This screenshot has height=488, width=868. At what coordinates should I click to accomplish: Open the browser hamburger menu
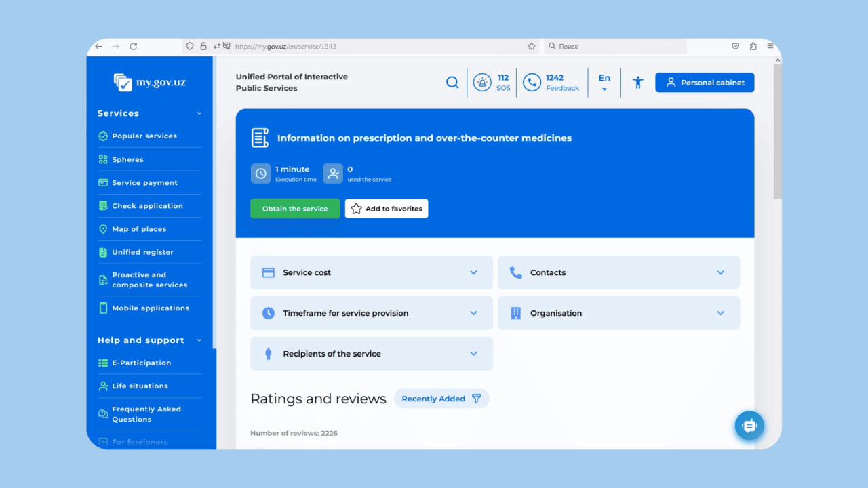tap(770, 47)
